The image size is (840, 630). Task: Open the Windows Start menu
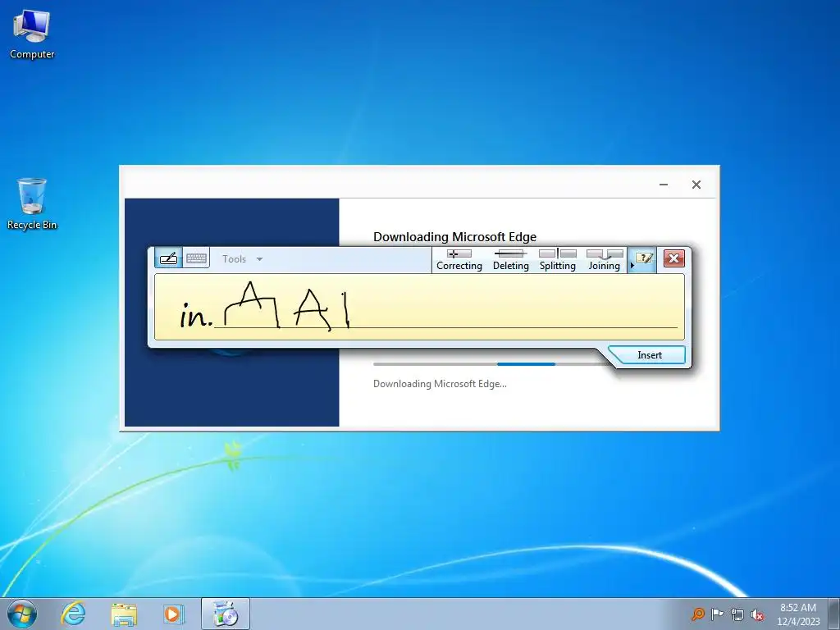pos(22,614)
